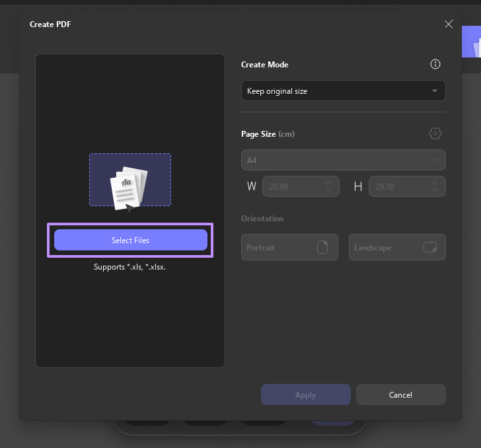Click the Cancel button
Screen dimensions: 481x448
click(x=400, y=394)
